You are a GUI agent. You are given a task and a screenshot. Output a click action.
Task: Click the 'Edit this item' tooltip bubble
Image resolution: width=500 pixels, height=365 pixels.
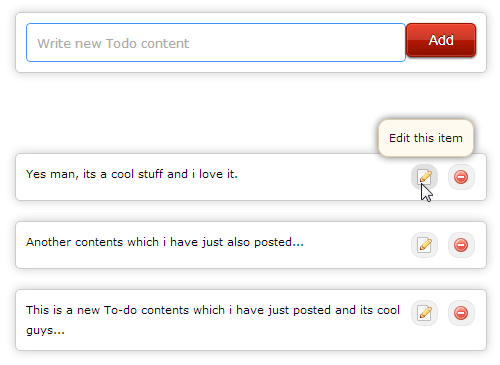click(x=426, y=138)
